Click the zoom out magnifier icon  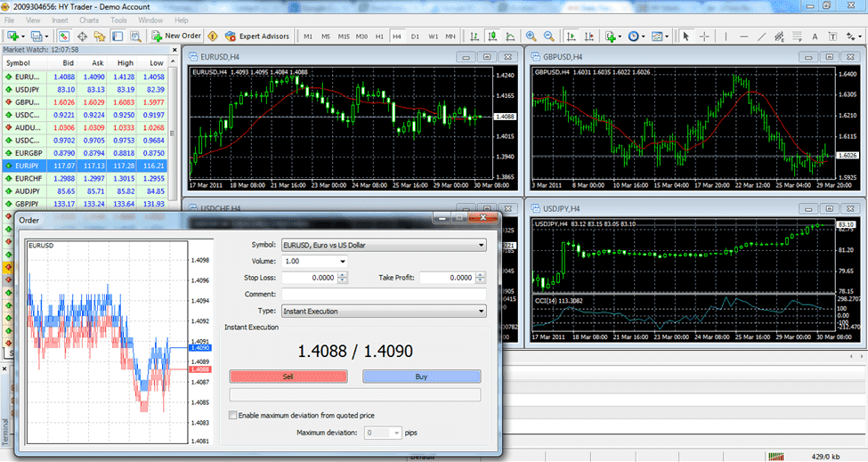click(549, 36)
